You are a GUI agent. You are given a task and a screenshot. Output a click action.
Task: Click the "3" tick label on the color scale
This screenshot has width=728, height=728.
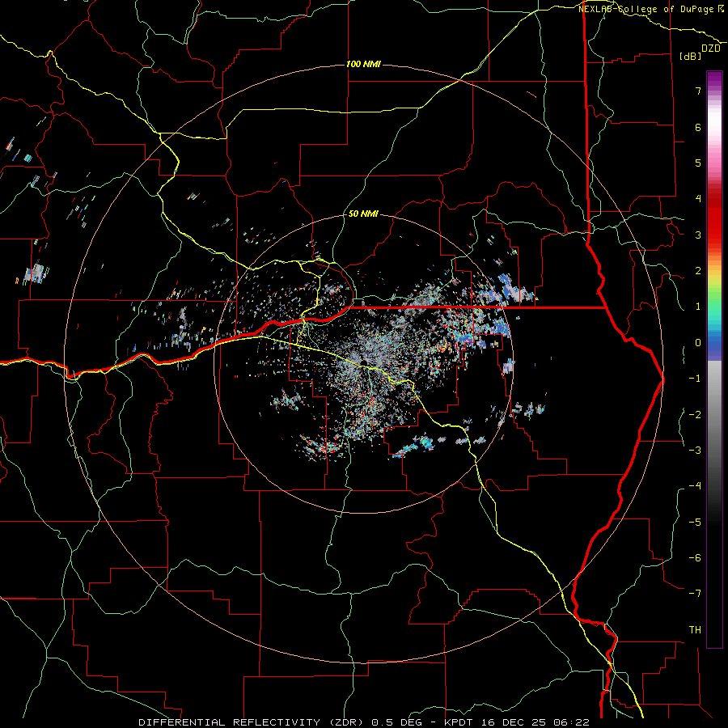click(698, 235)
